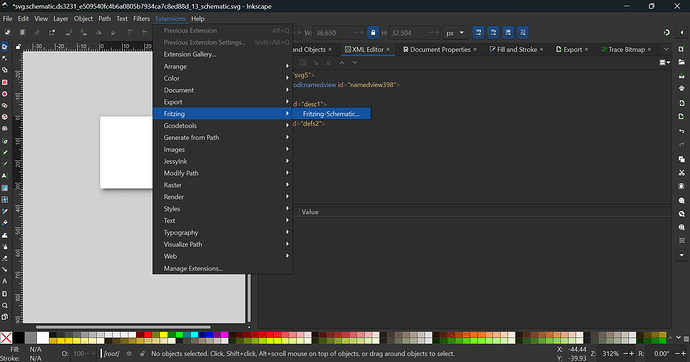Screen dimensions: 690x362
Task: Select the Rectangle tool
Action: click(5, 82)
